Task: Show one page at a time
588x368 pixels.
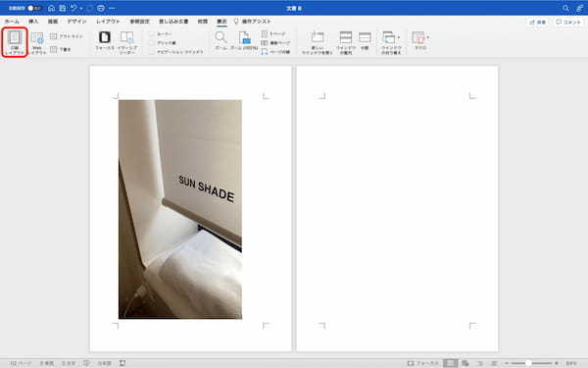Action: click(273, 33)
